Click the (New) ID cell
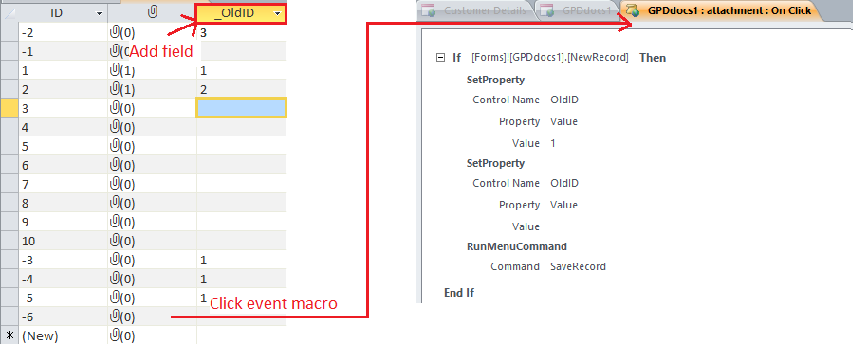This screenshot has height=344, width=868. (x=64, y=335)
